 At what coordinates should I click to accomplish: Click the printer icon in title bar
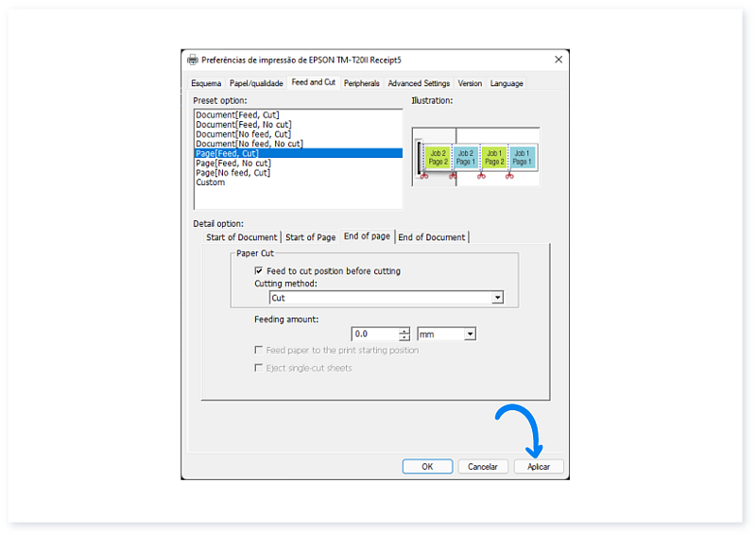193,60
